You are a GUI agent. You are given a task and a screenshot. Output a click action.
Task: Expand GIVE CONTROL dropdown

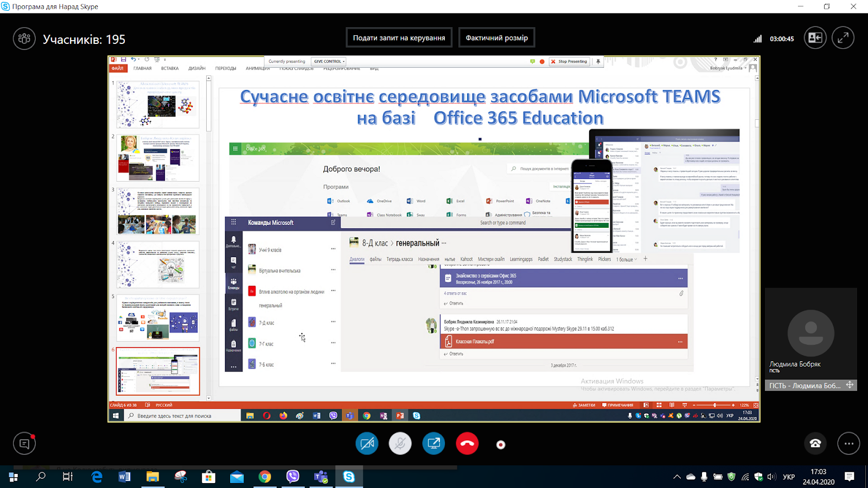pyautogui.click(x=329, y=61)
